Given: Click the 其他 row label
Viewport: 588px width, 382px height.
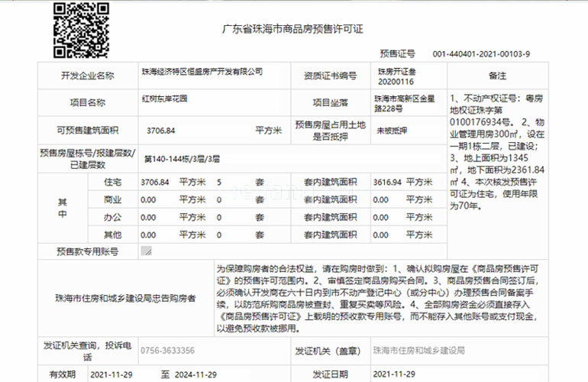Looking at the screenshot, I should coord(112,235).
